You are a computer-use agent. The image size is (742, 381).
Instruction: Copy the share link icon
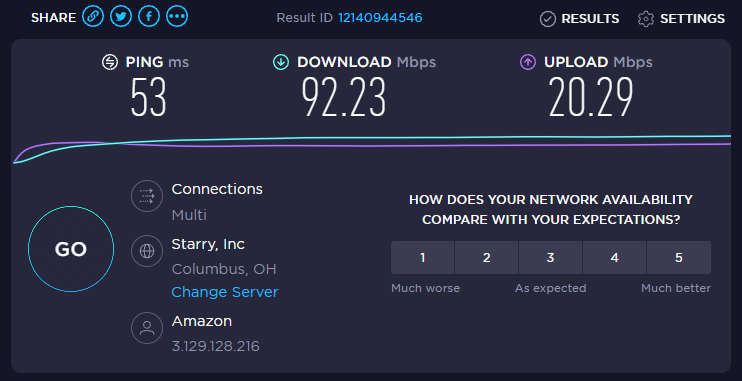(x=93, y=17)
